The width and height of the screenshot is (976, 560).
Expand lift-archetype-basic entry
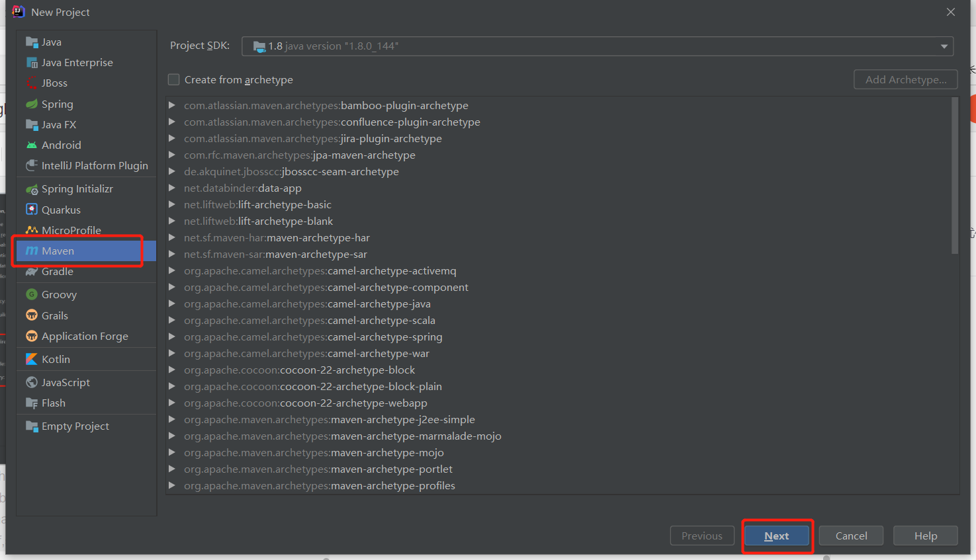point(172,204)
